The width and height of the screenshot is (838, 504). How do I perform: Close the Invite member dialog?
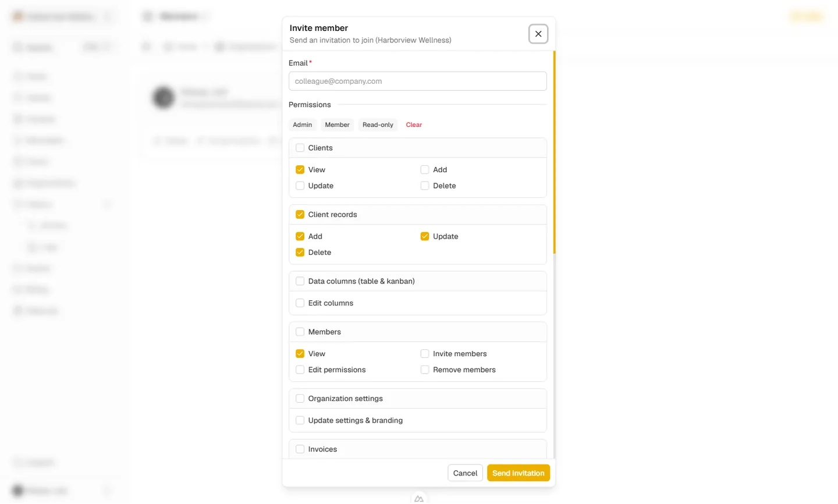[x=538, y=34]
